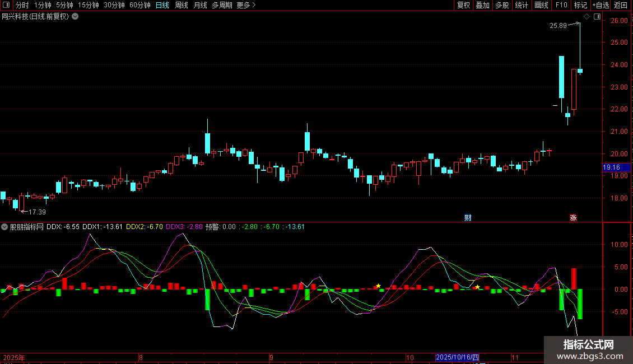Image resolution: width=633 pixels, height=364 pixels.
Task: Select the 1分钟 period
Action: [43, 5]
